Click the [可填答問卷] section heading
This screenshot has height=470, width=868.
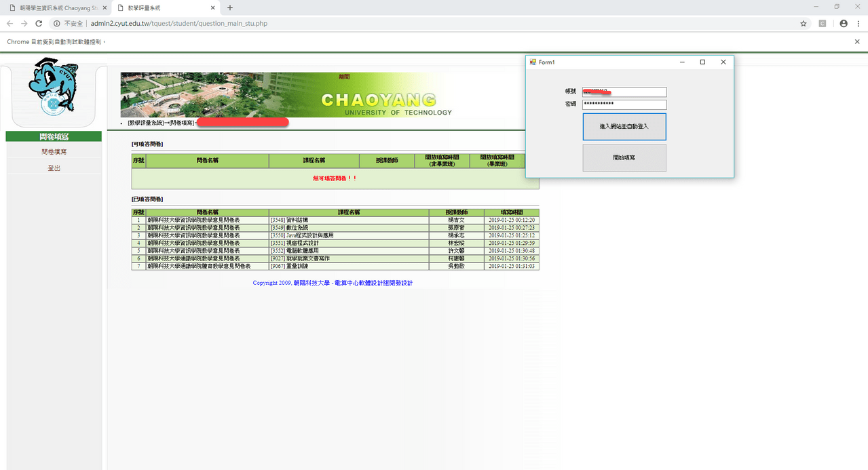147,144
